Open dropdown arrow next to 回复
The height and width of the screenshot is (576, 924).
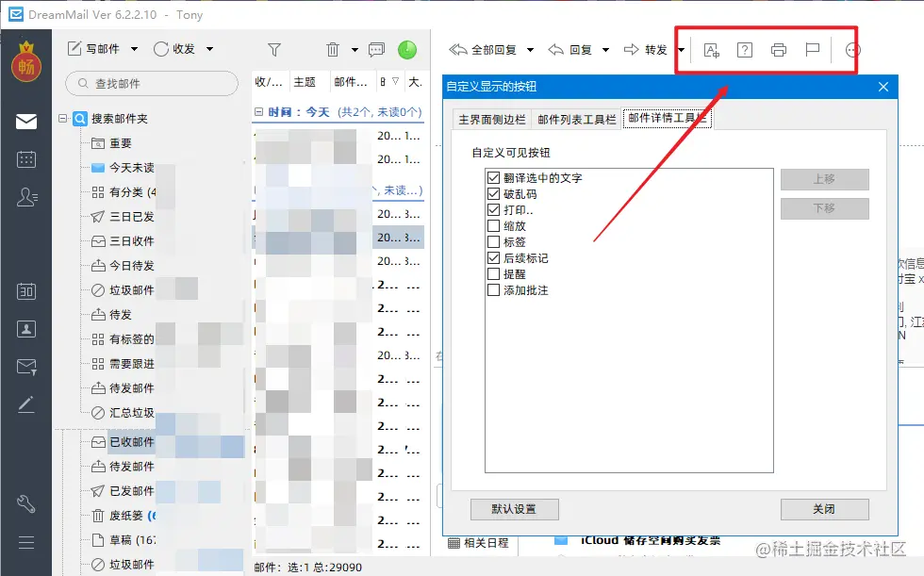[605, 50]
